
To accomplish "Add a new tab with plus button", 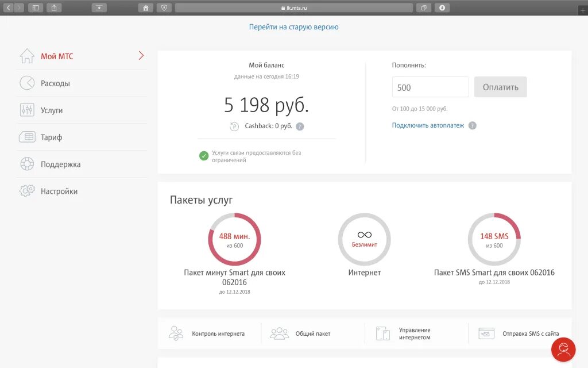I will tap(583, 10).
